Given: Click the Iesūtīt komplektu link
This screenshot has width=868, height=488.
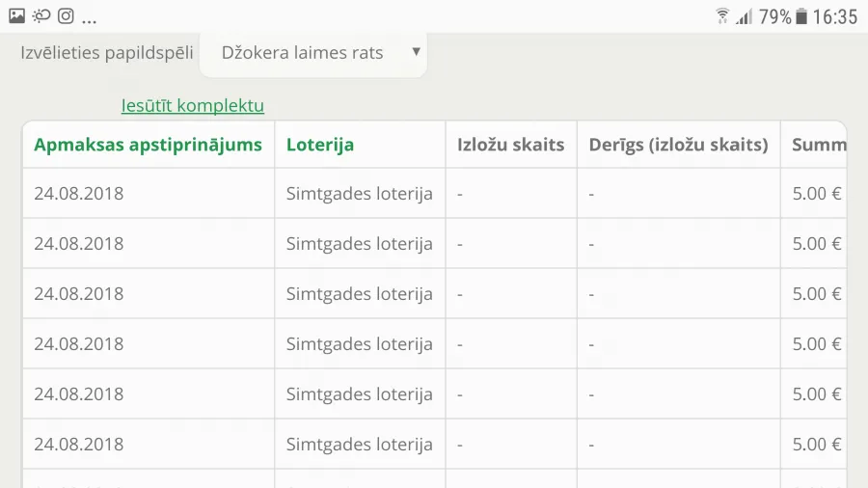Looking at the screenshot, I should click(x=193, y=105).
